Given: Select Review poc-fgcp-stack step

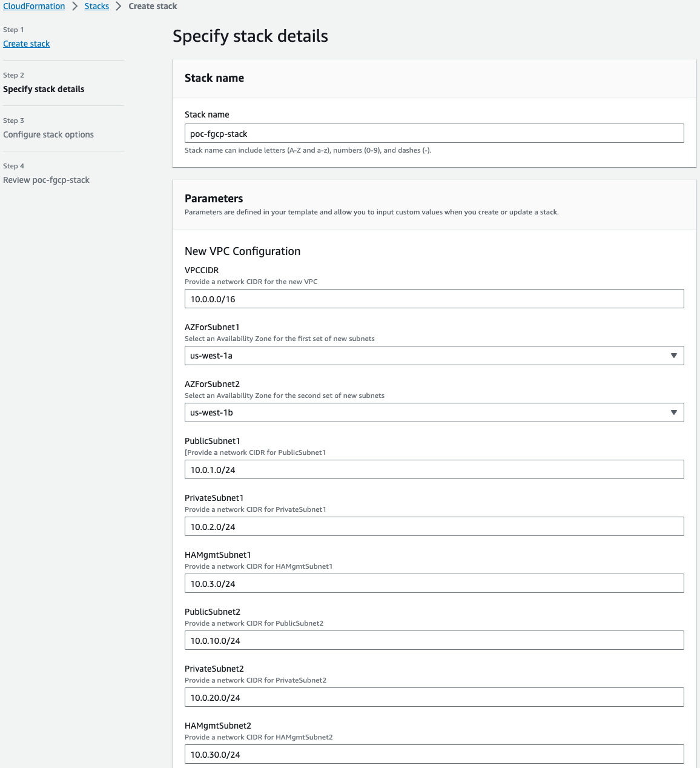Looking at the screenshot, I should 46,180.
